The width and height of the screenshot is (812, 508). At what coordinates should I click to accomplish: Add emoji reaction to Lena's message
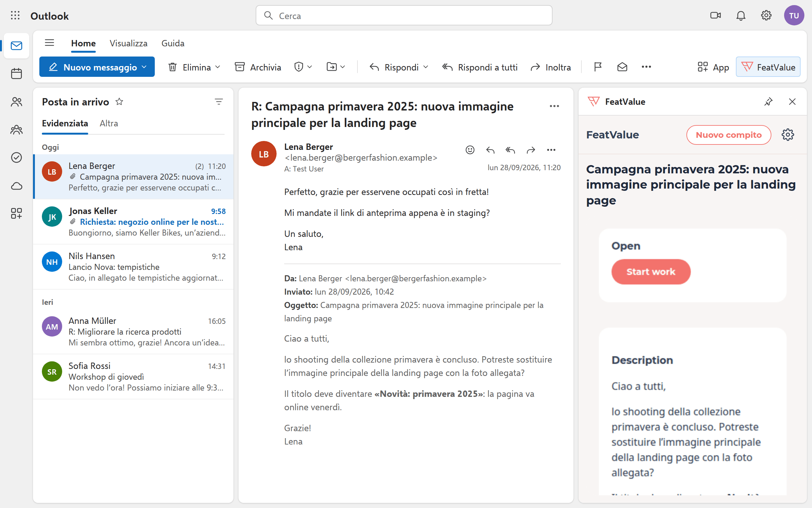[470, 150]
